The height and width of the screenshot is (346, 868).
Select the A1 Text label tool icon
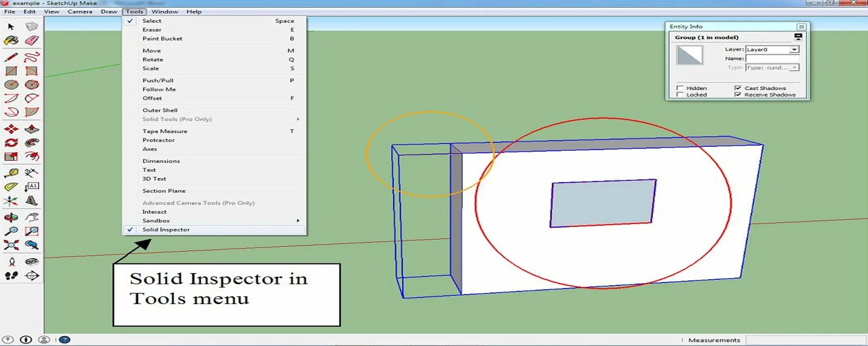32,187
